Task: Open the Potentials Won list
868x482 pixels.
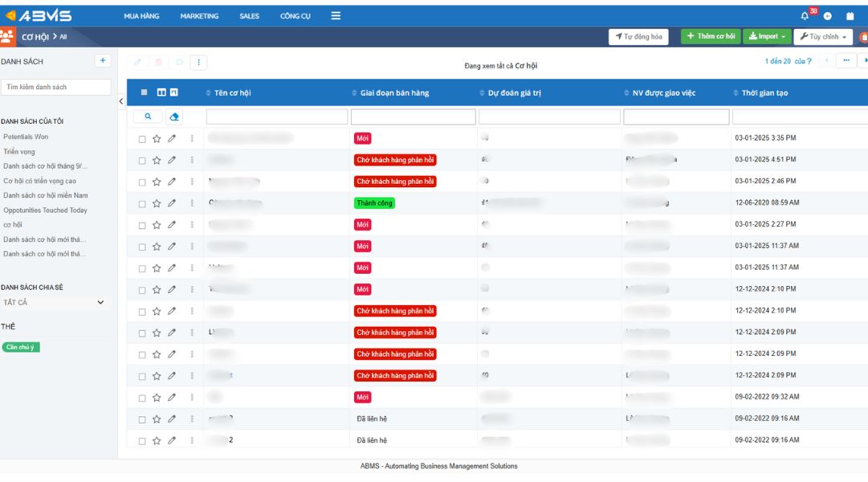Action: click(28, 135)
